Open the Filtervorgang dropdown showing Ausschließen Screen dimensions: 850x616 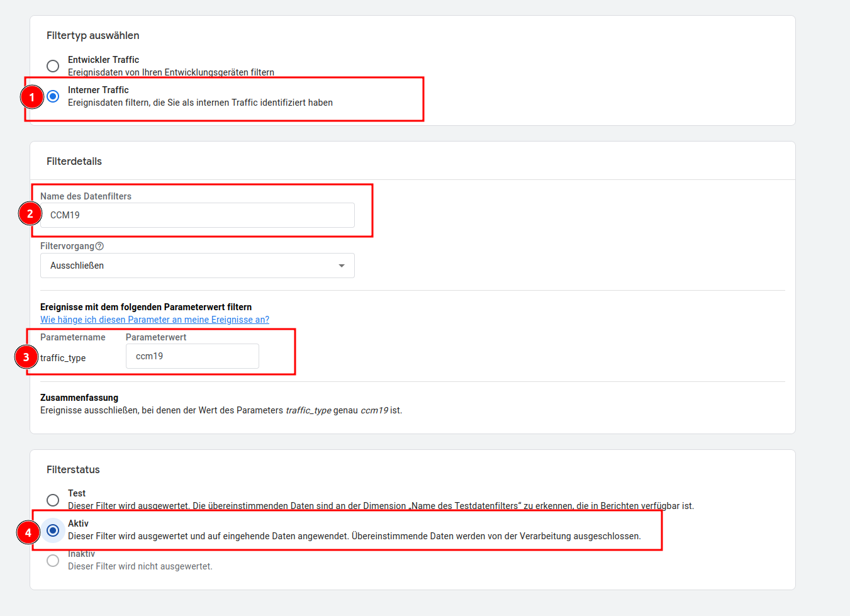(198, 266)
